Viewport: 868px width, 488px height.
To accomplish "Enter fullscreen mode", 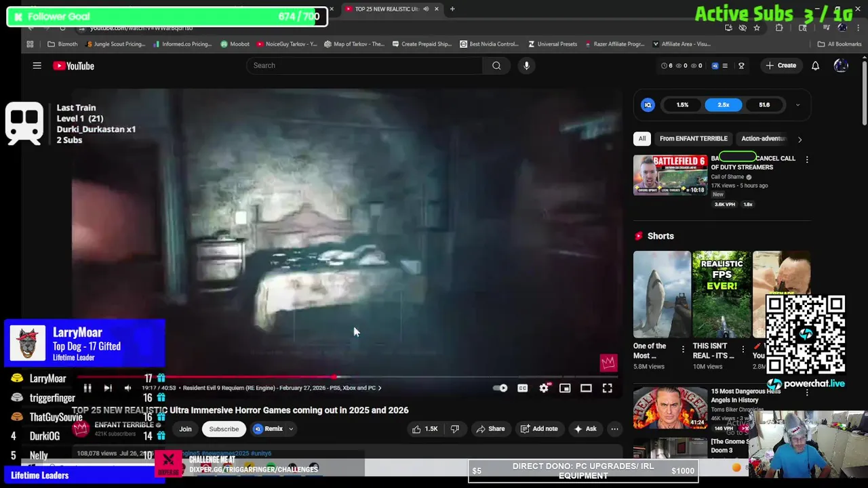I will pos(607,388).
